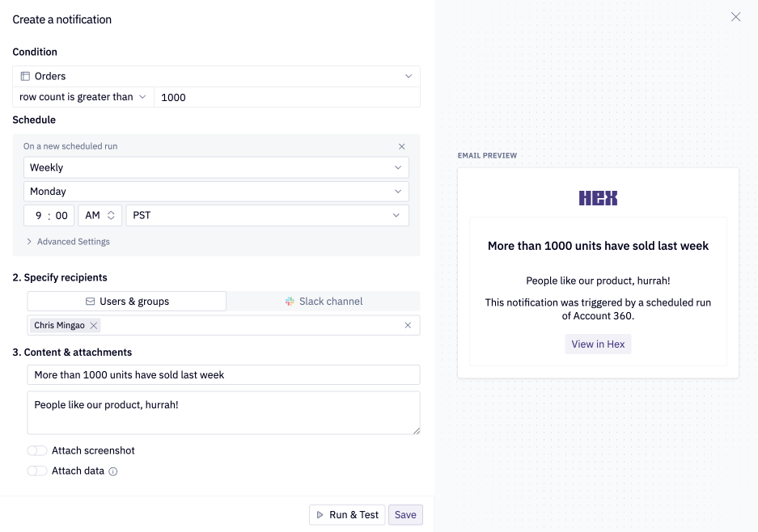The image size is (758, 532).
Task: Click the Save button
Action: coord(404,514)
